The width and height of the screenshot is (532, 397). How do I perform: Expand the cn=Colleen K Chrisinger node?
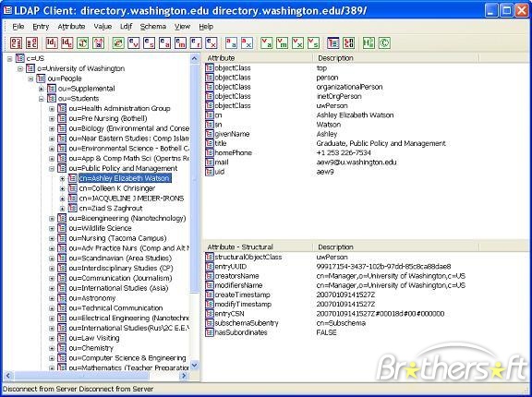coord(62,189)
